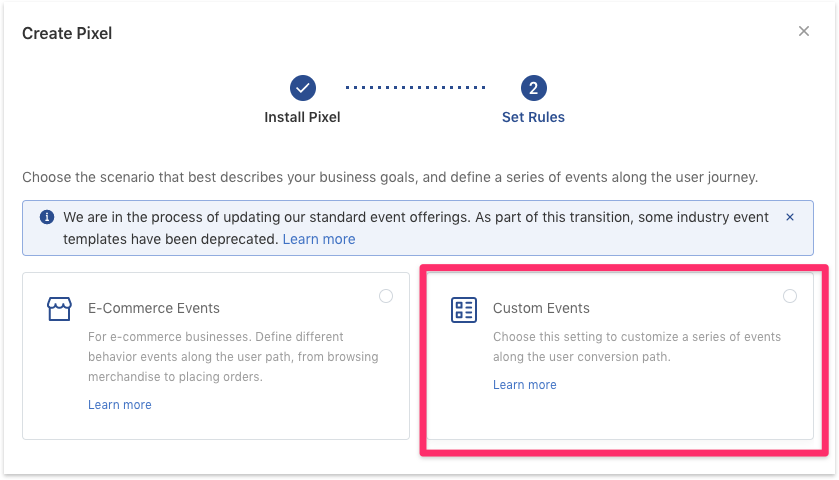Viewport: 839px width, 480px height.
Task: Click the completed step checkmark circle
Action: pyautogui.click(x=303, y=88)
